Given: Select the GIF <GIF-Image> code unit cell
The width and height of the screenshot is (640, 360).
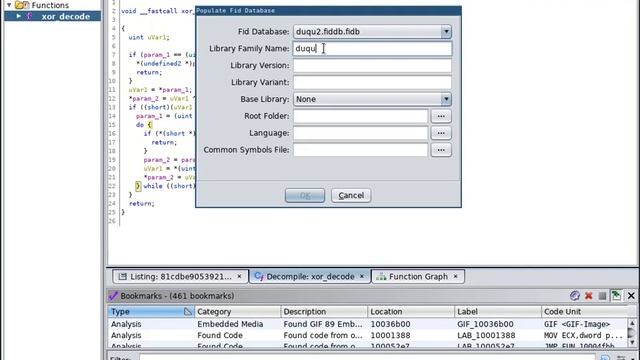Looking at the screenshot, I should click(584, 324).
